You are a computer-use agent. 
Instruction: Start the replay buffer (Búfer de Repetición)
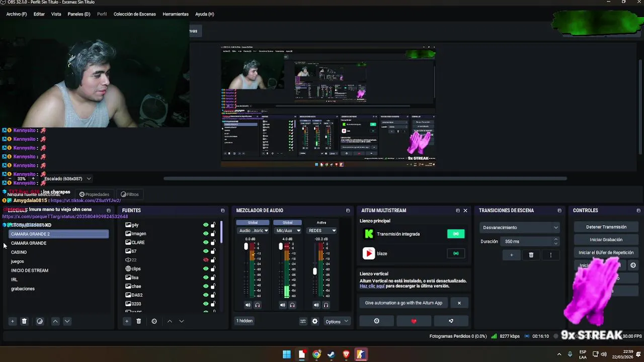point(606,252)
